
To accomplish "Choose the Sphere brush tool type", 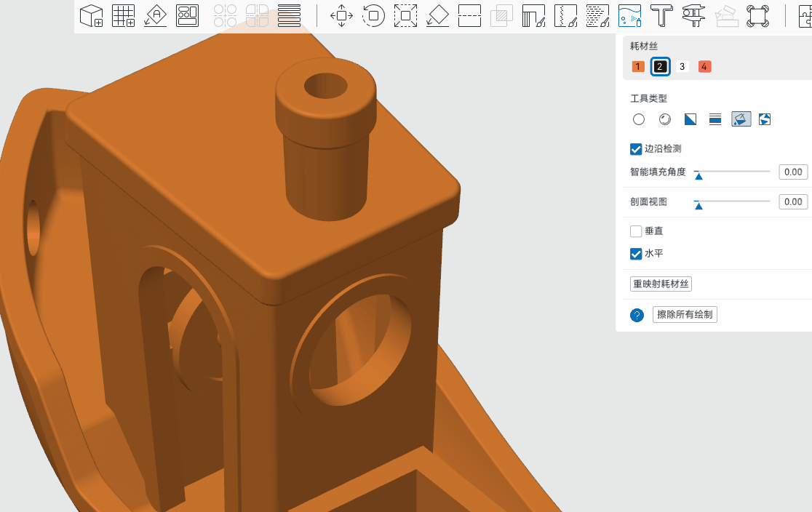I will click(664, 119).
